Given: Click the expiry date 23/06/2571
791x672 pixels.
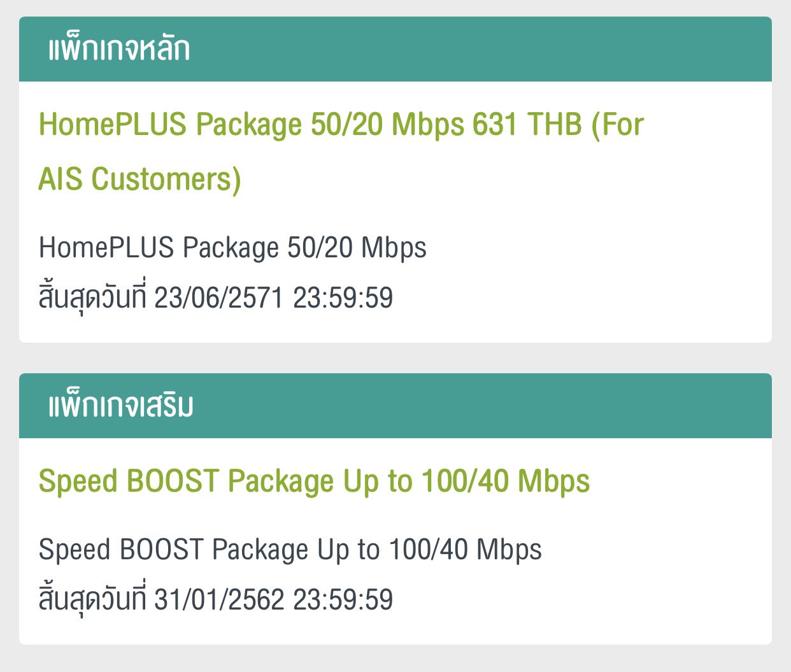Looking at the screenshot, I should point(218,297).
